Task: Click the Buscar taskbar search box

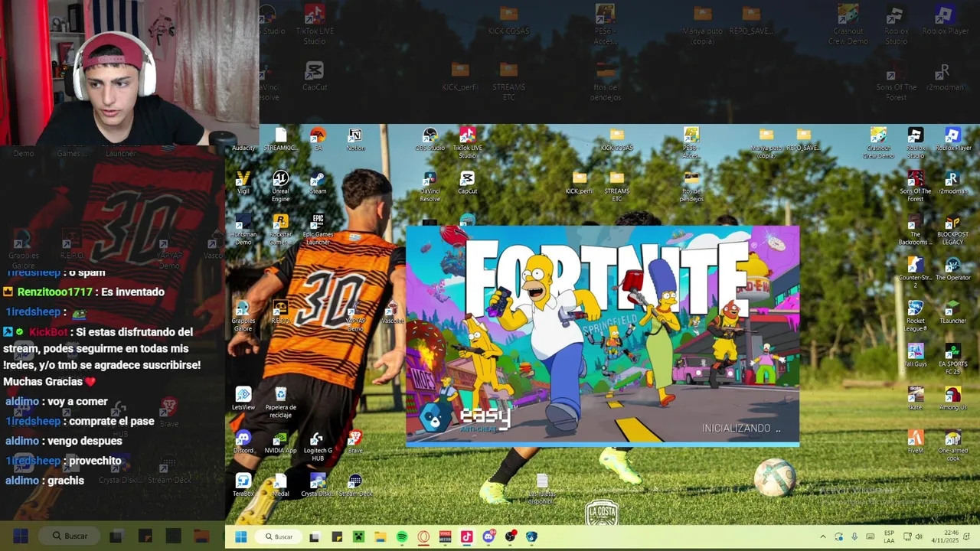Action: coord(279,537)
